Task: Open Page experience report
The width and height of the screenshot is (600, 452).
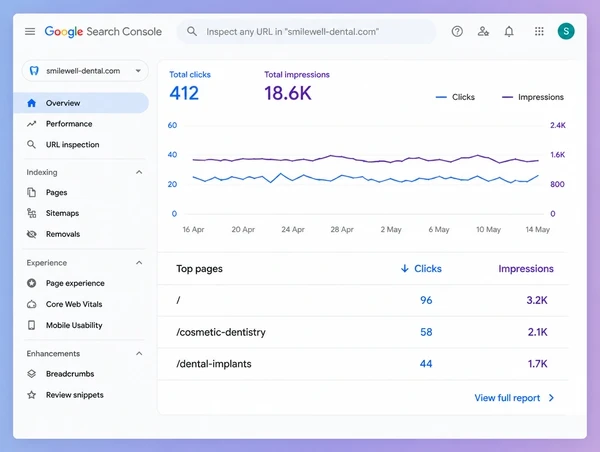Action: [x=75, y=283]
